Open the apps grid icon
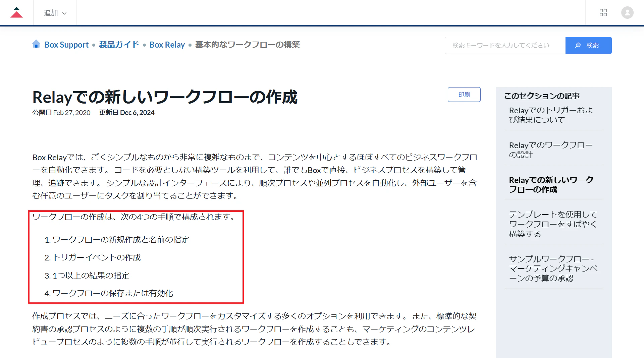The width and height of the screenshot is (644, 358). coord(603,13)
